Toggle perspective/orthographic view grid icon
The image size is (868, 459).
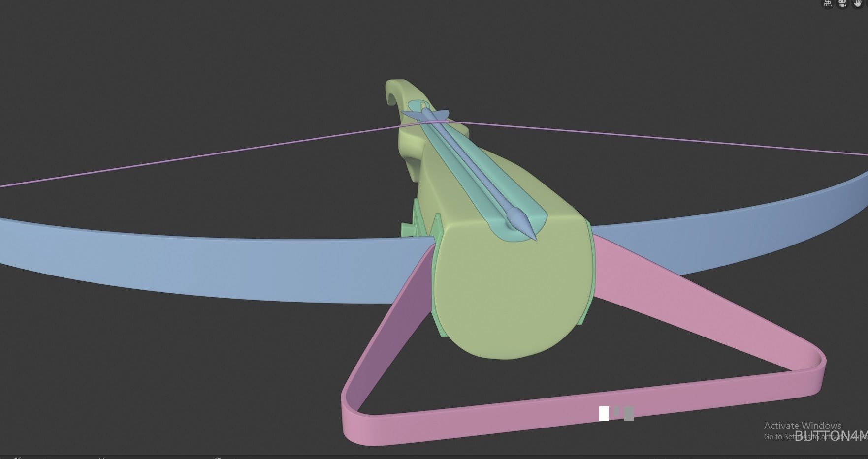pos(828,3)
